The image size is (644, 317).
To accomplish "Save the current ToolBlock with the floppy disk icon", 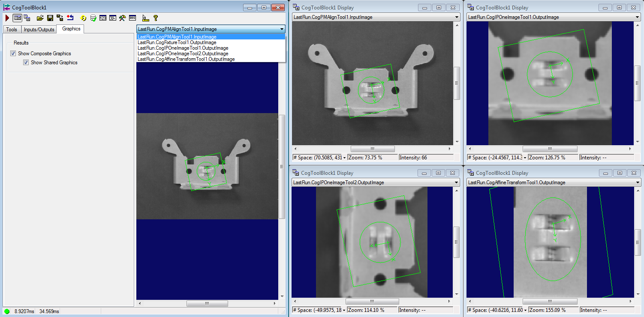I will [x=50, y=18].
